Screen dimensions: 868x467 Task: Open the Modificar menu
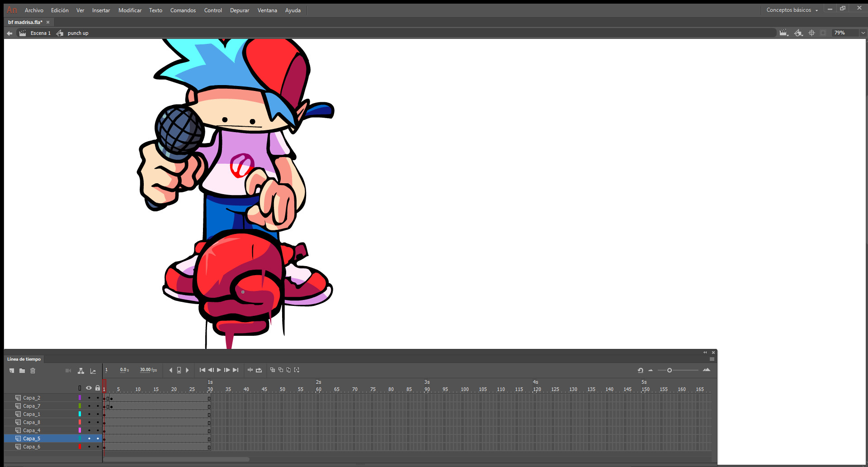click(x=130, y=10)
